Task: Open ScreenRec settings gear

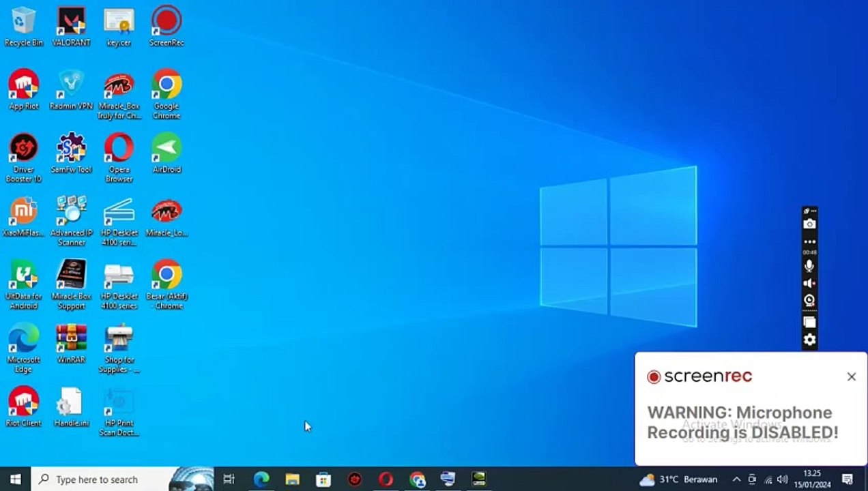Action: coord(809,340)
